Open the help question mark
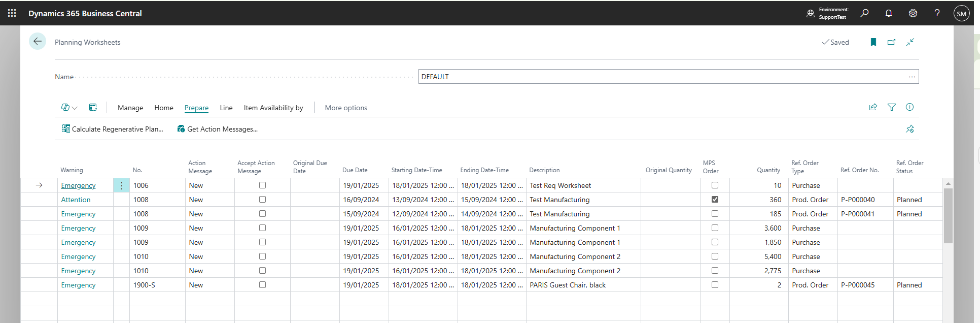 pyautogui.click(x=937, y=13)
